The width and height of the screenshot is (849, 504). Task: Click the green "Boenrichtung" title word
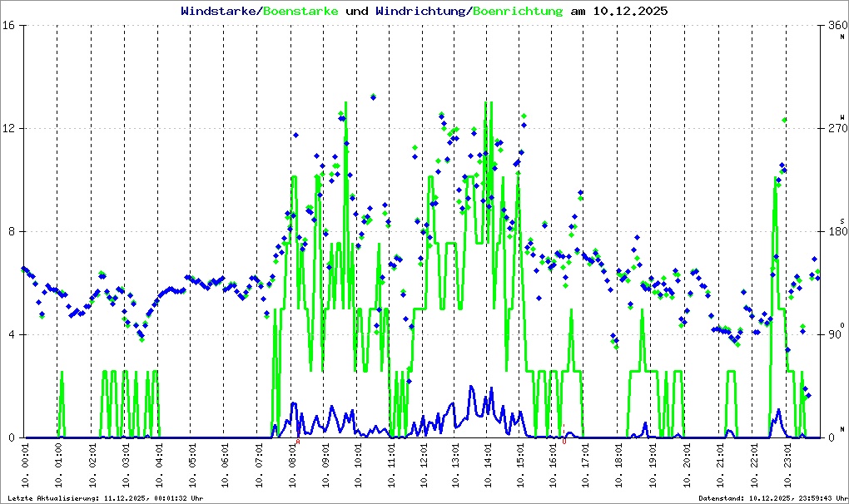point(519,11)
